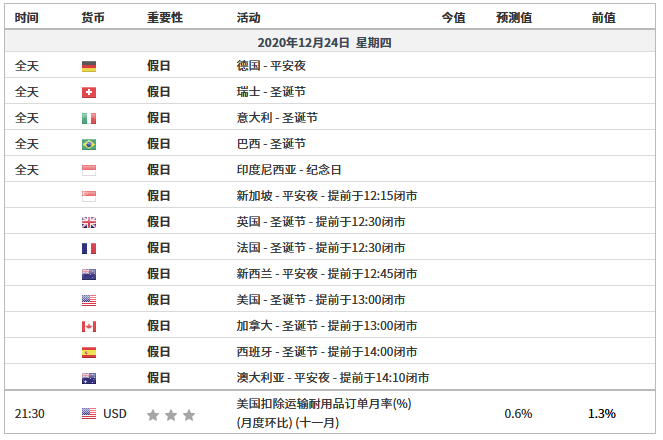Click the 2020年12月24日 星期四 date row

[x=331, y=42]
